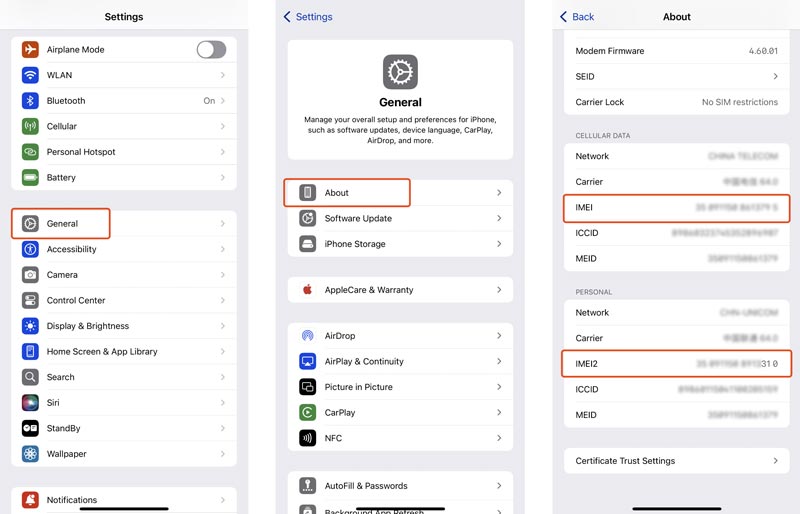Tap the Personal Hotspot icon
This screenshot has height=514, width=800.
tap(30, 152)
